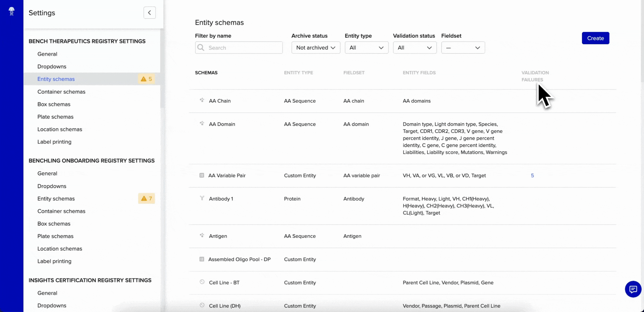Viewport: 644px width, 312px height.
Task: Open validation failures link for AA Variable Pair
Action: pyautogui.click(x=532, y=176)
